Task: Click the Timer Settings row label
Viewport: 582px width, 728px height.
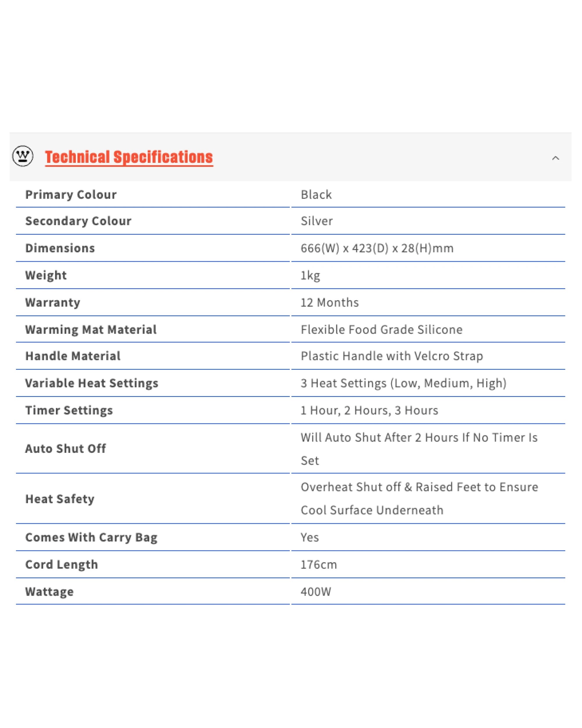Action: coord(69,410)
